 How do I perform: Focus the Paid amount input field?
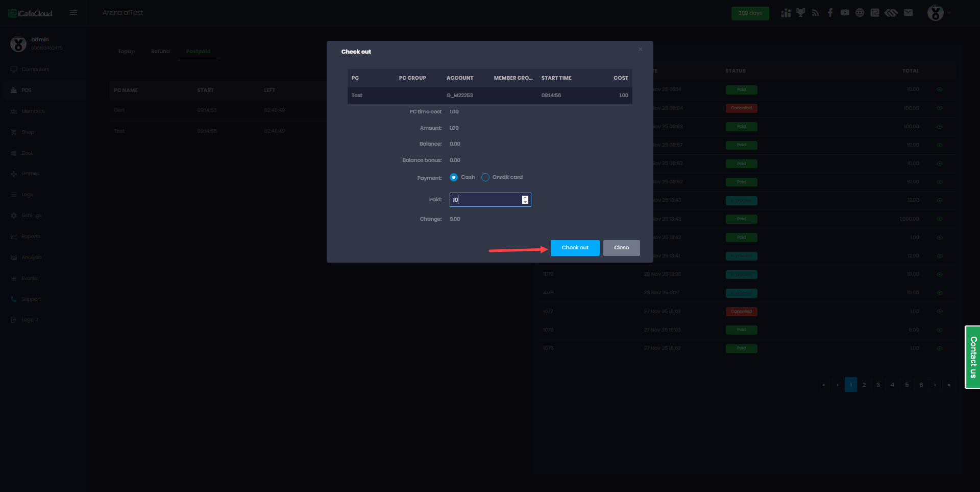[490, 200]
